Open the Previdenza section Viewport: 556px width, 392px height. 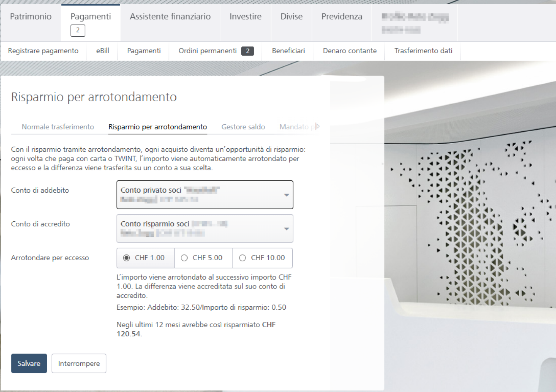pos(341,17)
